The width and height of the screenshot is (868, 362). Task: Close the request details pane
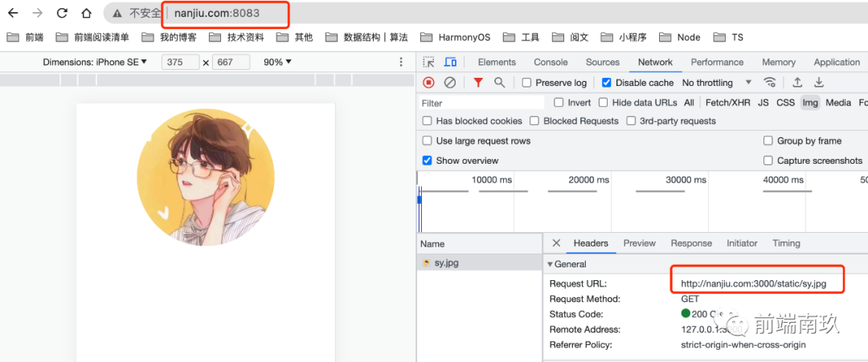[556, 243]
